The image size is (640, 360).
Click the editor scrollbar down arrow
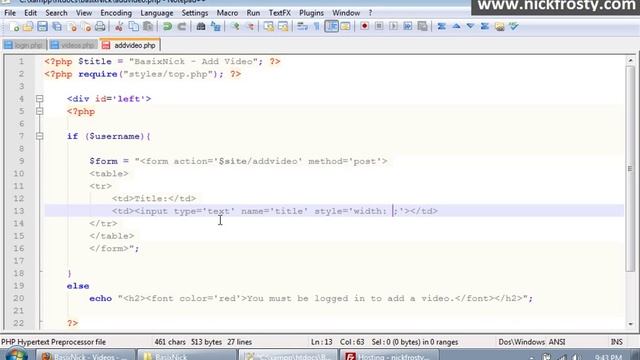point(630,324)
